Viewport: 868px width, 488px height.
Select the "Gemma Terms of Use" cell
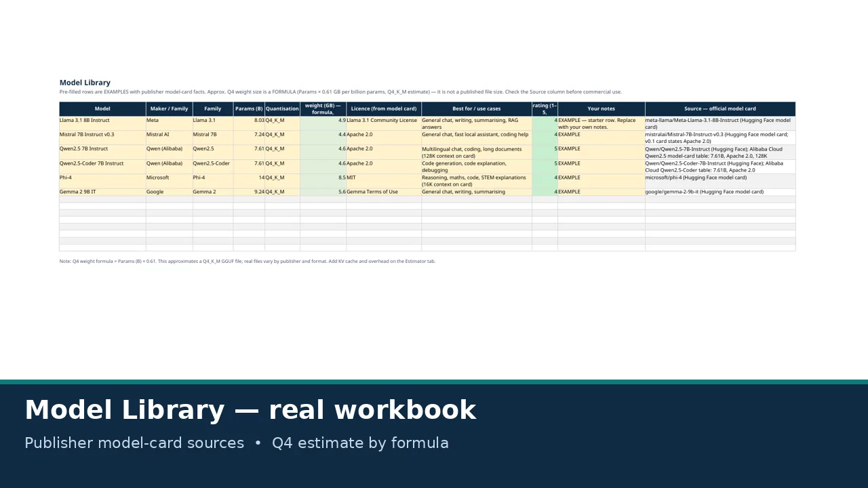[x=384, y=192]
